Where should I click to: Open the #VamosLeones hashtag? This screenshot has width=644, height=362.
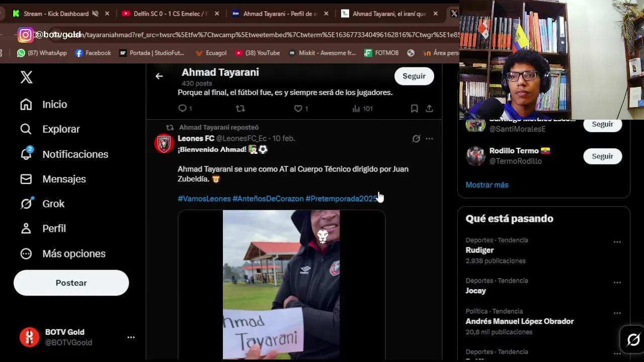point(204,199)
